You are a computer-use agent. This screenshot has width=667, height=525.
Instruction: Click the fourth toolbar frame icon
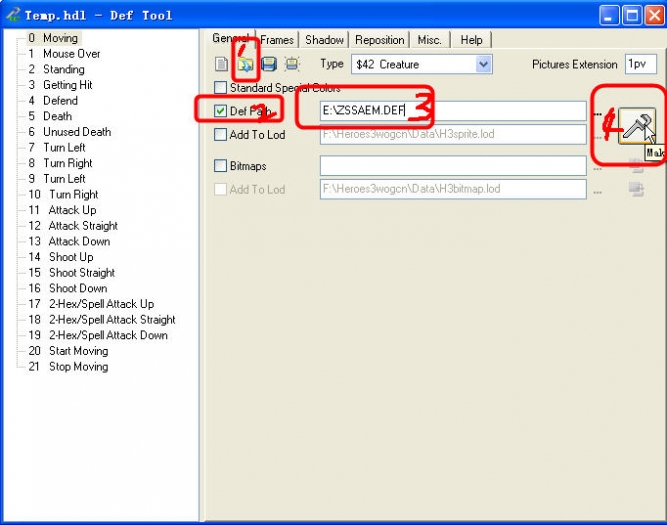tap(292, 65)
